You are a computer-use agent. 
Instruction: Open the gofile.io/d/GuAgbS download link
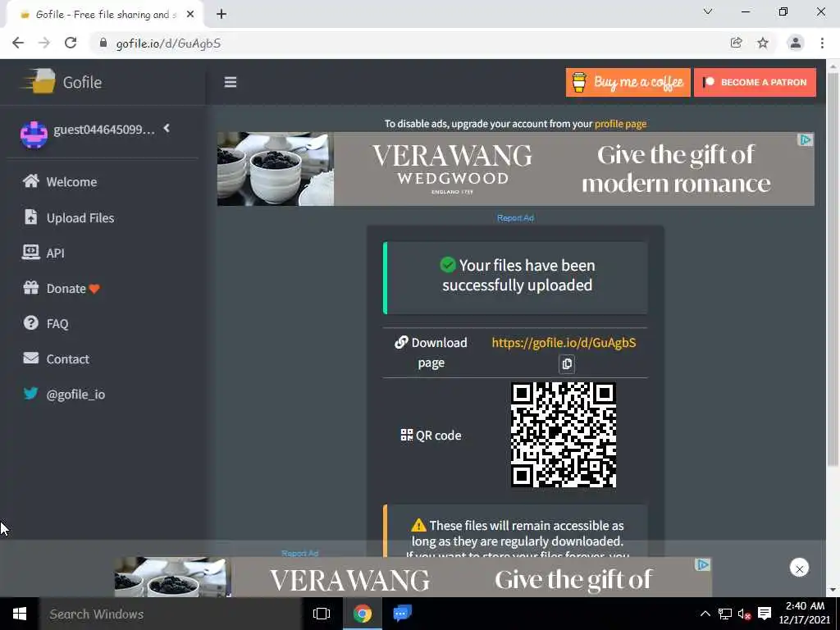click(x=564, y=342)
